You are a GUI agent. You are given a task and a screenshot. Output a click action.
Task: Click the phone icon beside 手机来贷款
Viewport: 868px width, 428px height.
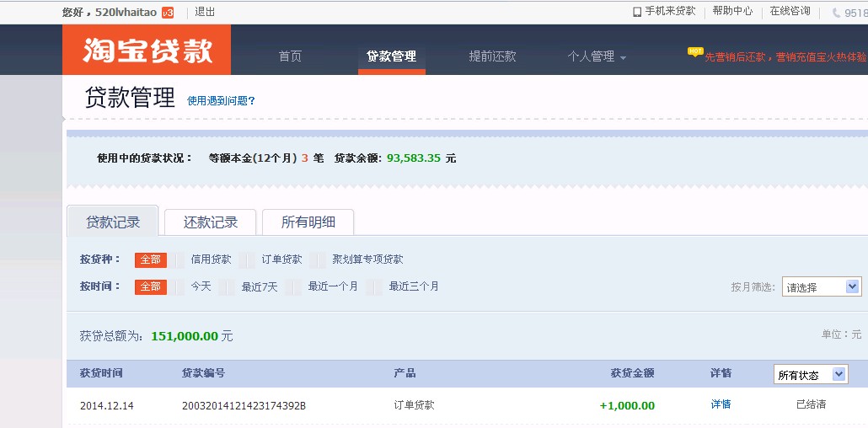637,12
